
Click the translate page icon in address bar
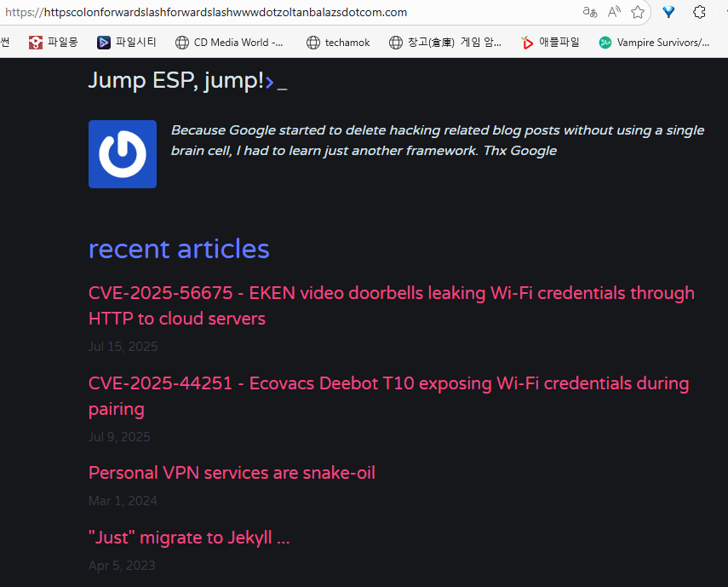click(590, 12)
